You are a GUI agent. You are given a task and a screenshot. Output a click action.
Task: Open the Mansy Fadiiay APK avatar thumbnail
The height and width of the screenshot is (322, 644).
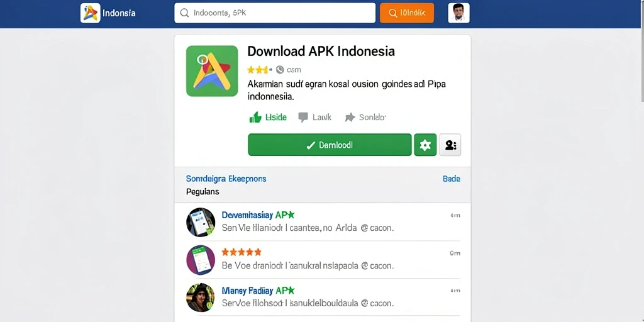(201, 297)
